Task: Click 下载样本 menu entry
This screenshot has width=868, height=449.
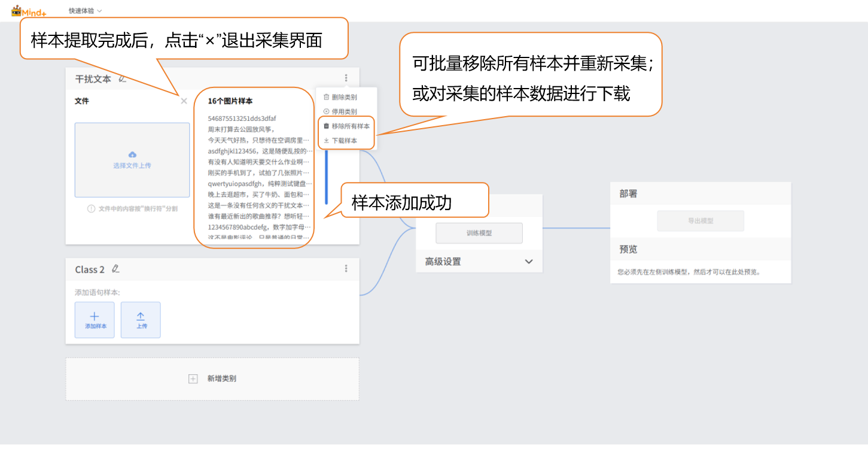Action: [x=344, y=141]
